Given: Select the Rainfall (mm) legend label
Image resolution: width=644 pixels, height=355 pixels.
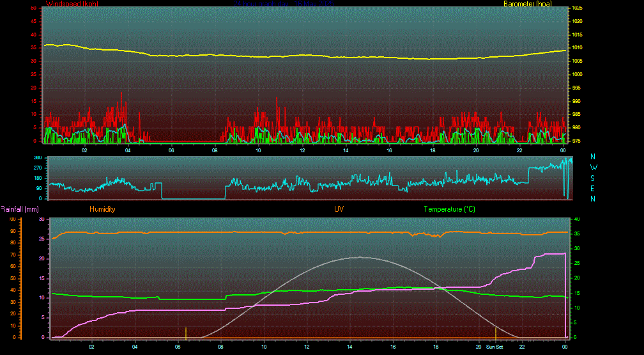Looking at the screenshot, I should (20, 209).
